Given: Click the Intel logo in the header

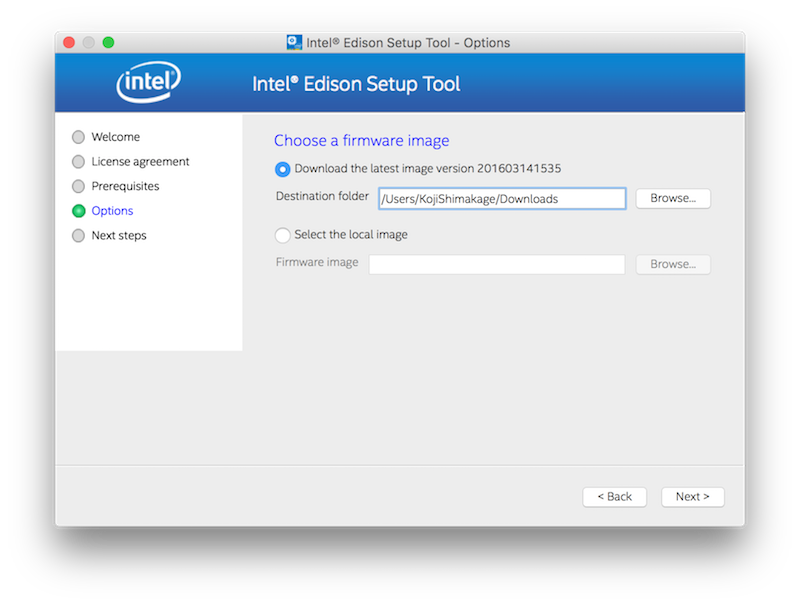Looking at the screenshot, I should point(148,84).
